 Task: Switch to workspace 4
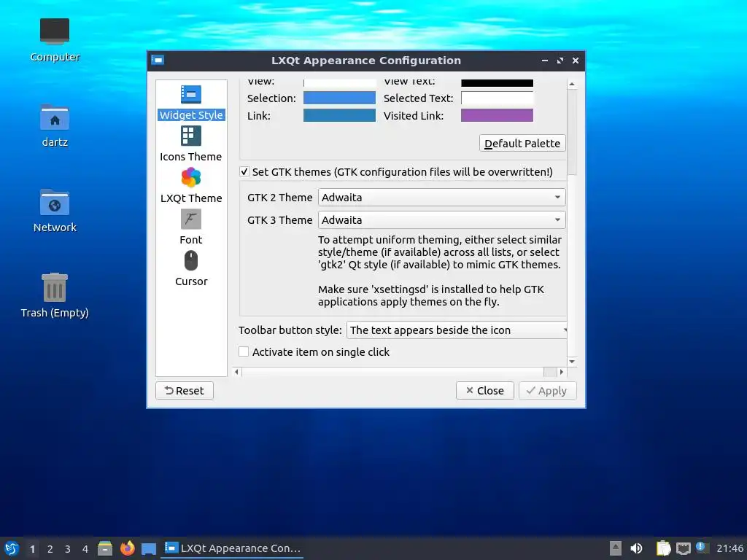[x=85, y=549]
